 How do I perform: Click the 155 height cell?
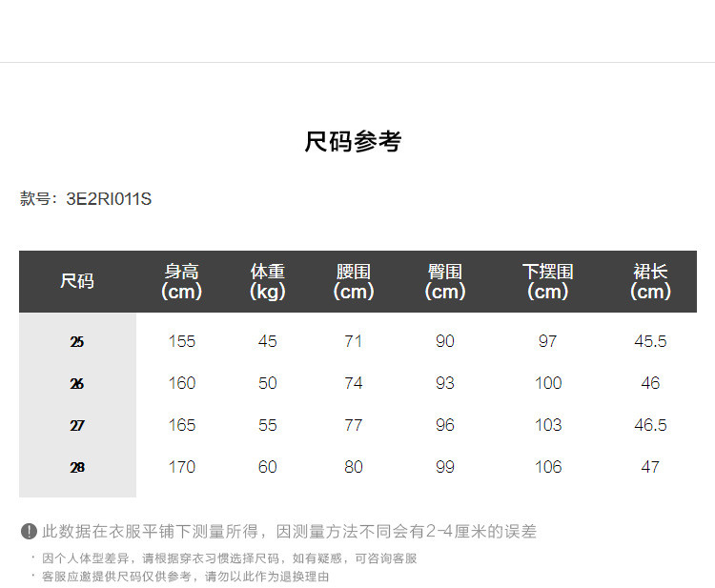pyautogui.click(x=181, y=341)
